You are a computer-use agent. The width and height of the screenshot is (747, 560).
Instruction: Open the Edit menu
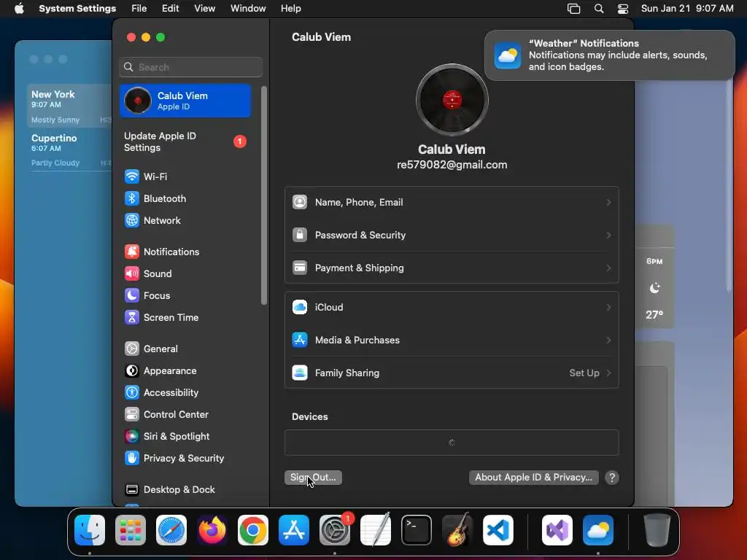(171, 9)
